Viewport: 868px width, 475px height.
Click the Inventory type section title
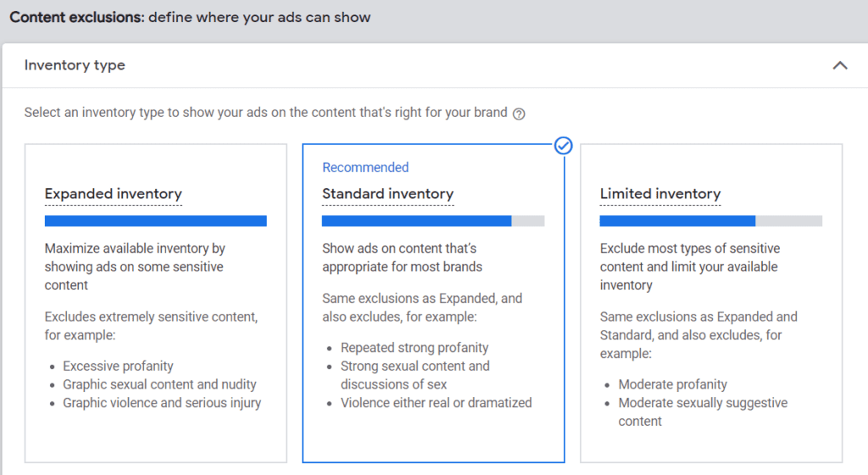[x=75, y=65]
